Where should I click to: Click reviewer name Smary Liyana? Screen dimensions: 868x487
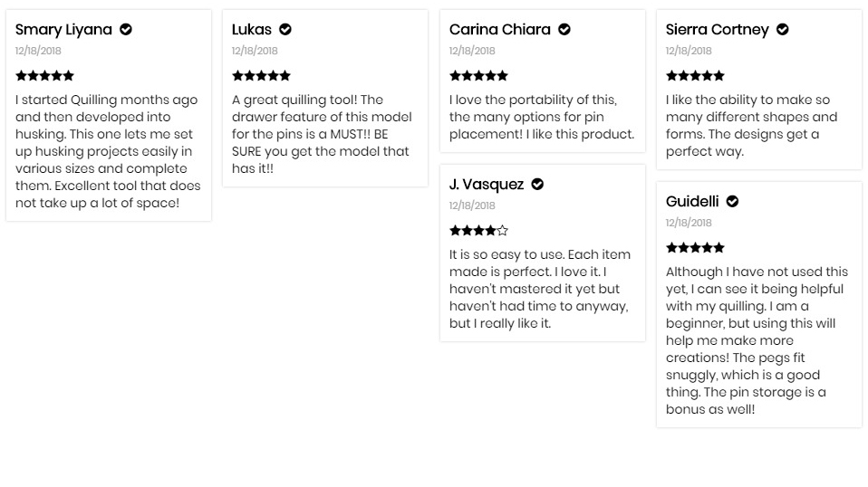(x=63, y=29)
